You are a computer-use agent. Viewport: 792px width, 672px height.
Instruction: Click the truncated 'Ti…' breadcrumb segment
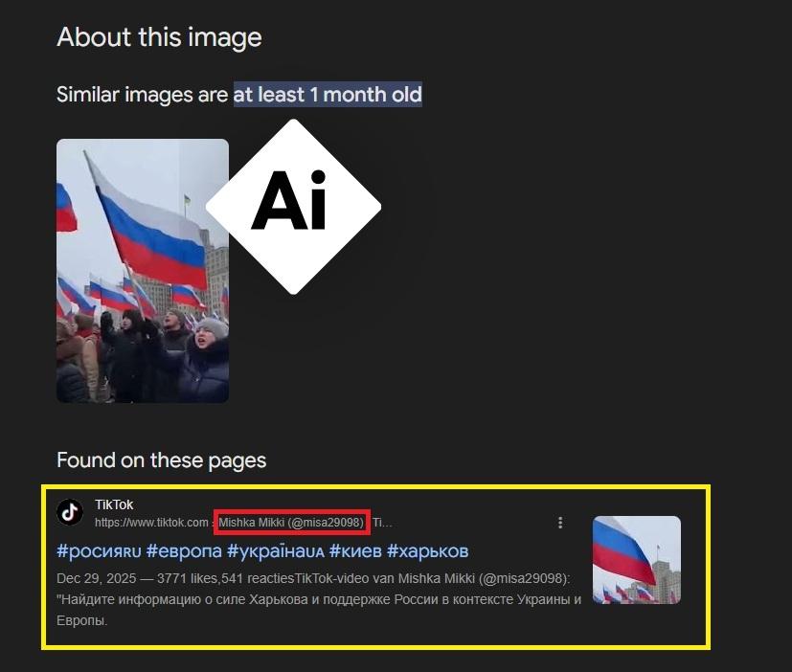tap(382, 523)
